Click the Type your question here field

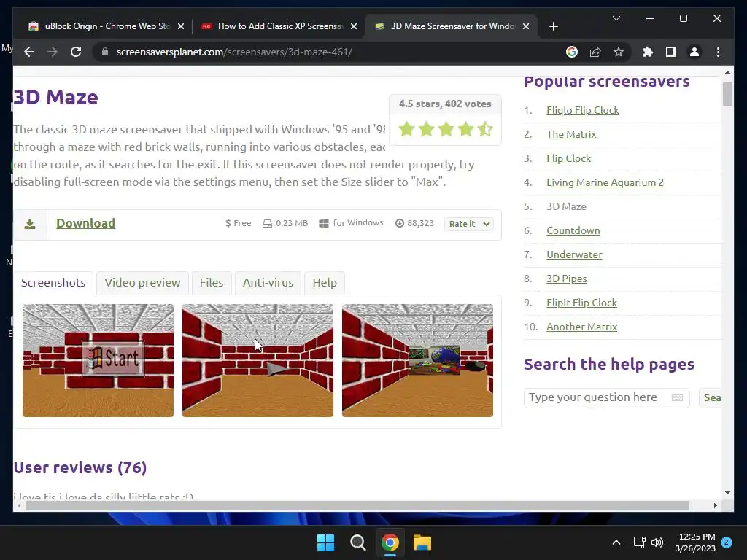pyautogui.click(x=606, y=397)
